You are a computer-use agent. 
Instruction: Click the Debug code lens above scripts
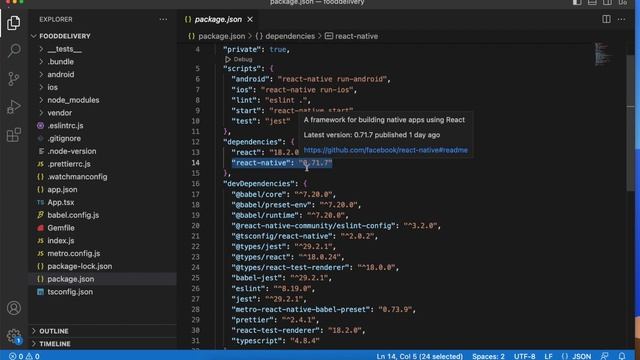(239, 60)
